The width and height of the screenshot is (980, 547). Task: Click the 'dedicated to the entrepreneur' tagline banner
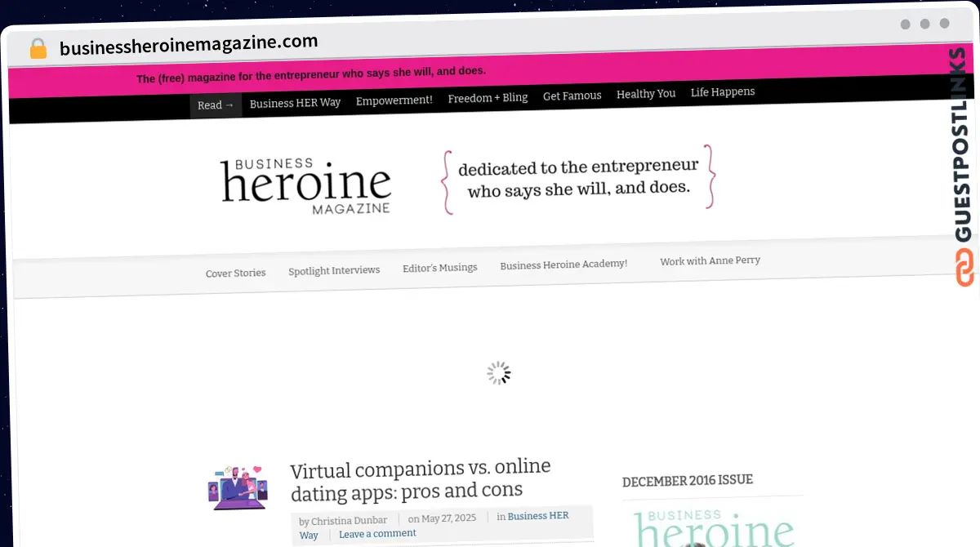pyautogui.click(x=578, y=179)
